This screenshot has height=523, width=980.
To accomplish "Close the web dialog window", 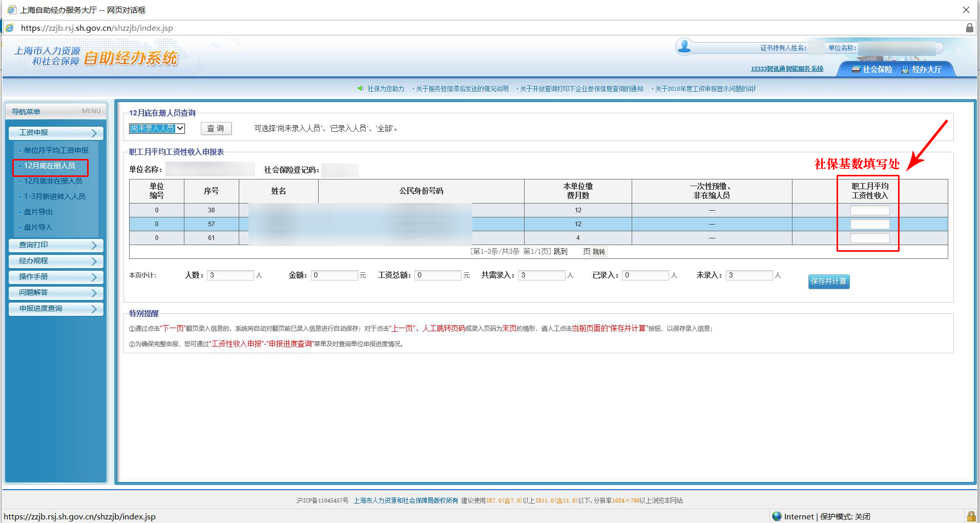I will 966,10.
